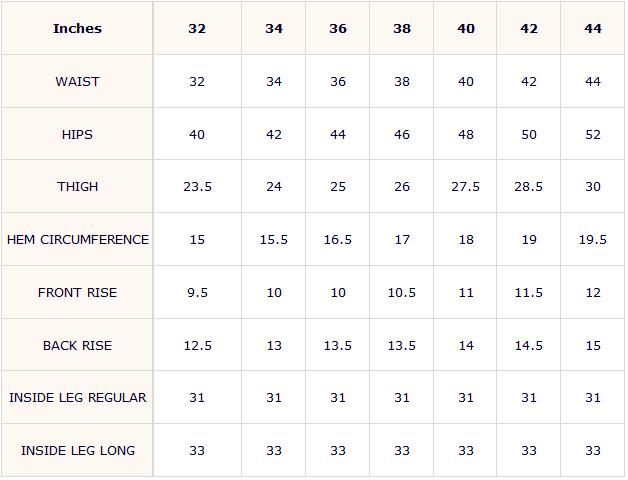Click the BACK RISE row label

pos(77,345)
